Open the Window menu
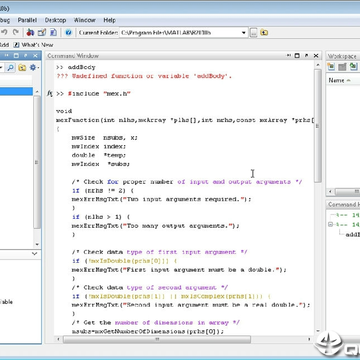Image resolution: width=360 pixels, height=360 pixels. coord(85,20)
